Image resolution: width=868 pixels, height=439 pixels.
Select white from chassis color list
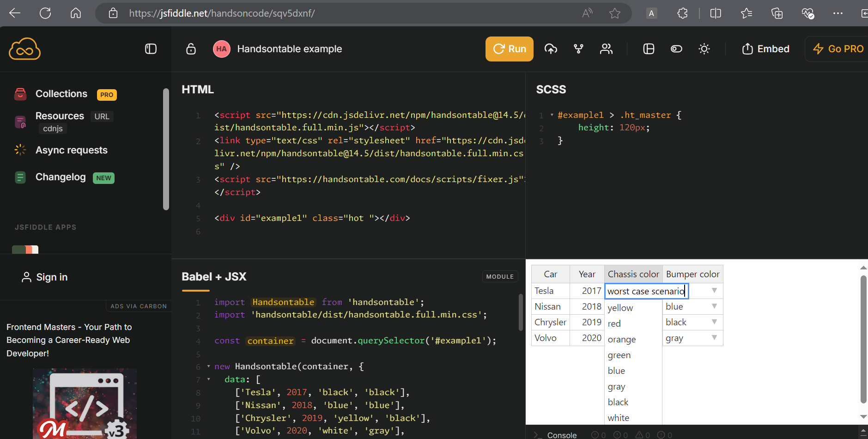pos(633,418)
